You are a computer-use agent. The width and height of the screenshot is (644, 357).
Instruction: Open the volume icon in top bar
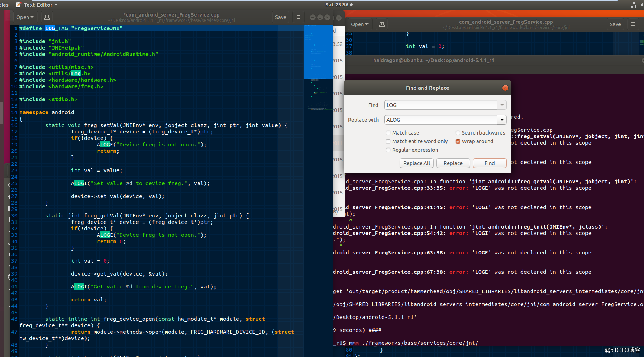click(x=642, y=5)
